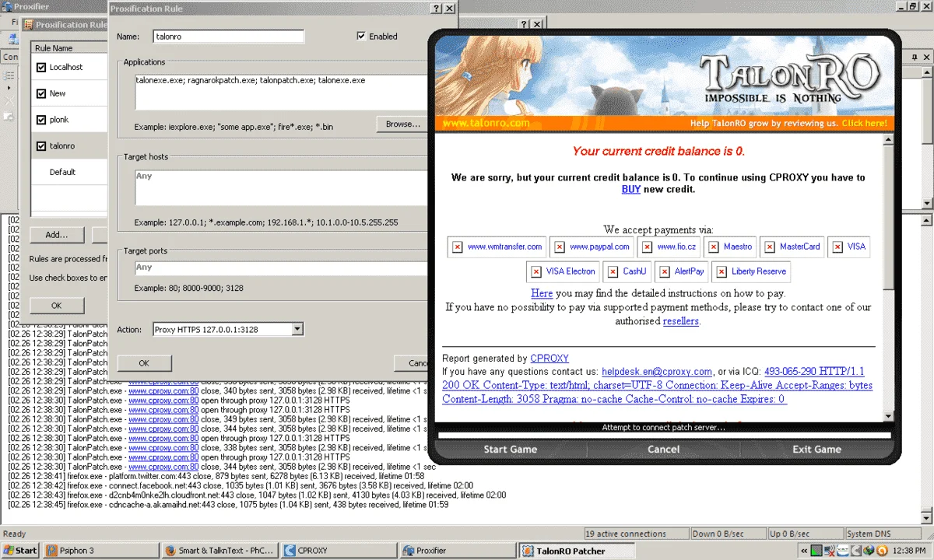
Task: Click 'Click here!' review banner link
Action: point(864,123)
